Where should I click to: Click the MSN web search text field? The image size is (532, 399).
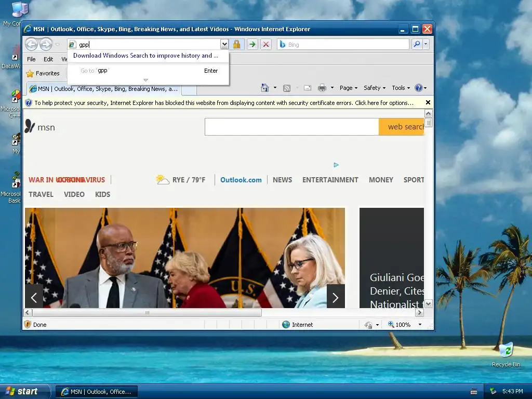click(x=291, y=127)
